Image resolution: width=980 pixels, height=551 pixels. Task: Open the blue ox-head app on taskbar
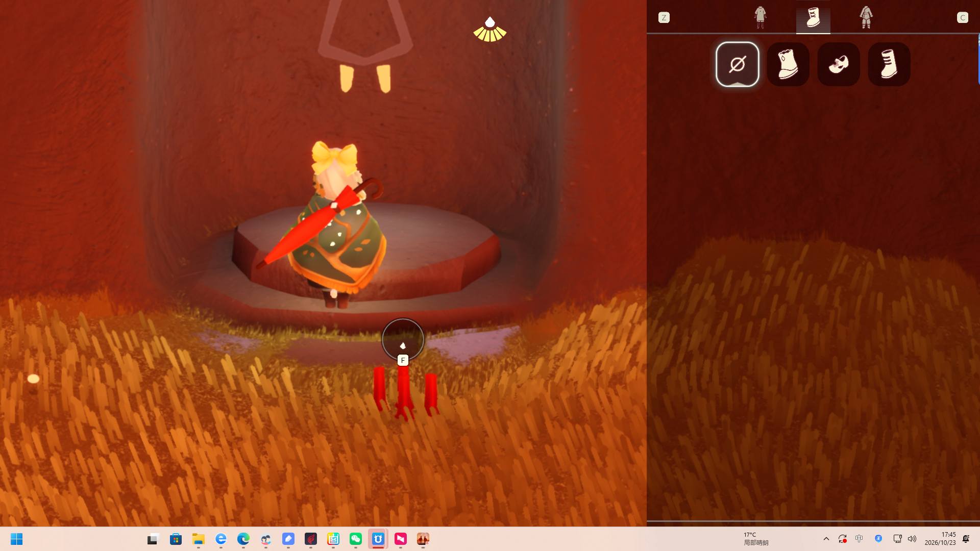tap(378, 539)
